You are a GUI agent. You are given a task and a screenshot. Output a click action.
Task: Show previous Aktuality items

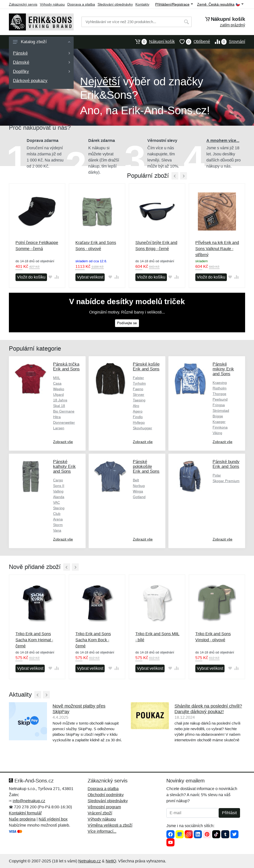pyautogui.click(x=38, y=694)
